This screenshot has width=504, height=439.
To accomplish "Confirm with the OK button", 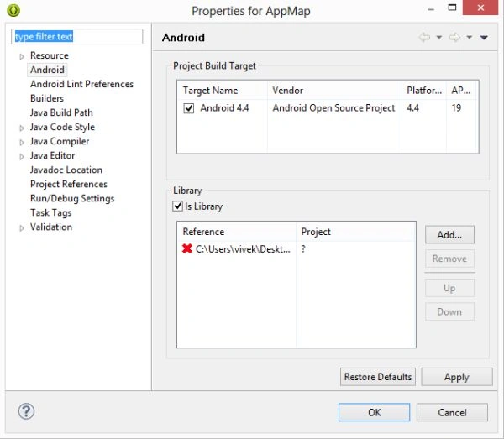I will click(x=374, y=412).
